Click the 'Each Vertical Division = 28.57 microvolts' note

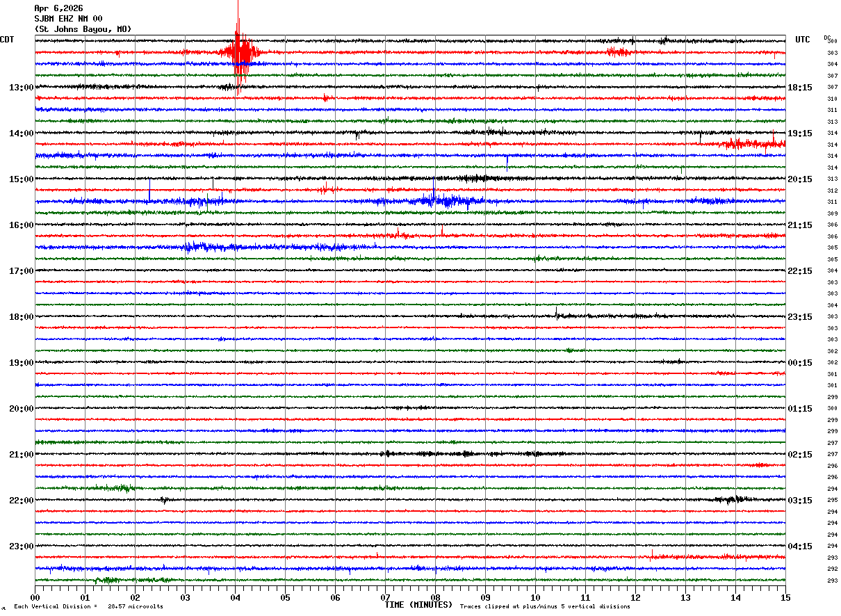pyautogui.click(x=88, y=607)
